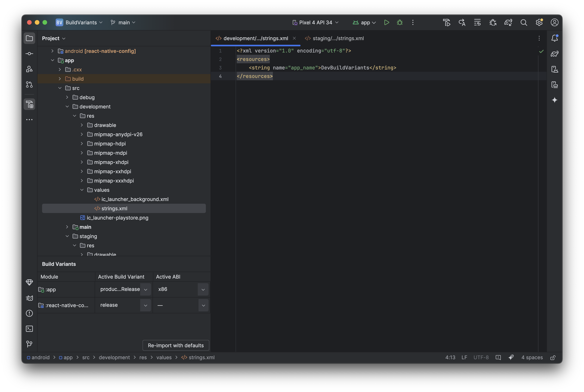Viewport: 584px width, 392px height.
Task: Click the 4 spaces indent setting
Action: click(x=532, y=357)
